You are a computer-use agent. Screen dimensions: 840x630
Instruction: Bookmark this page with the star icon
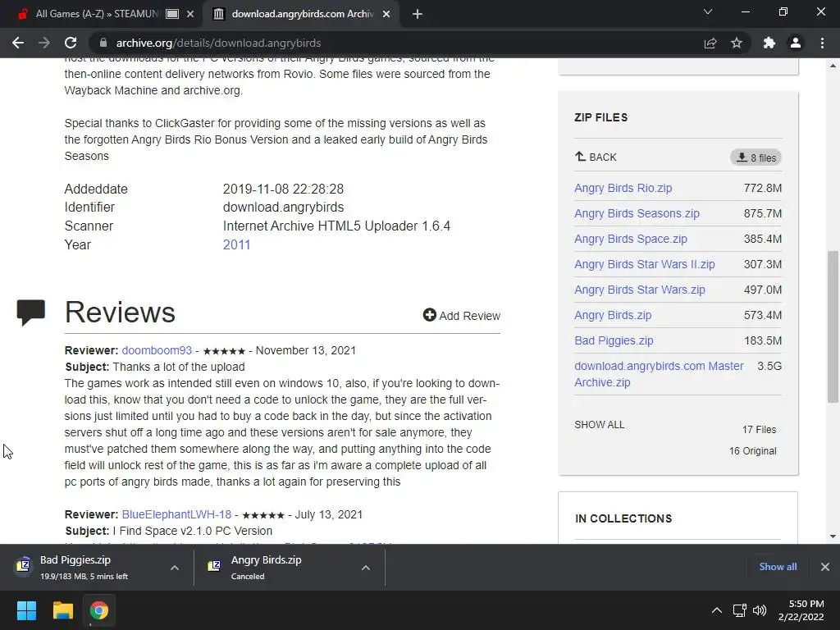(x=737, y=43)
